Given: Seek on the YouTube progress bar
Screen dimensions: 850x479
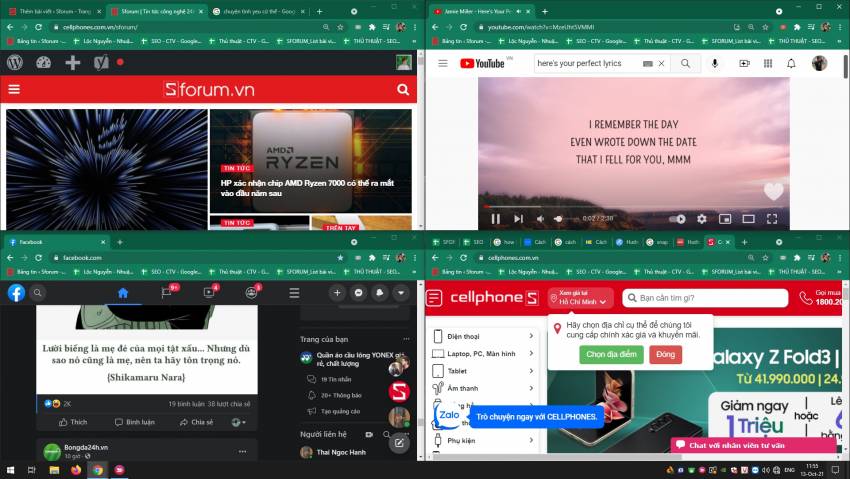Looking at the screenshot, I should [x=633, y=206].
